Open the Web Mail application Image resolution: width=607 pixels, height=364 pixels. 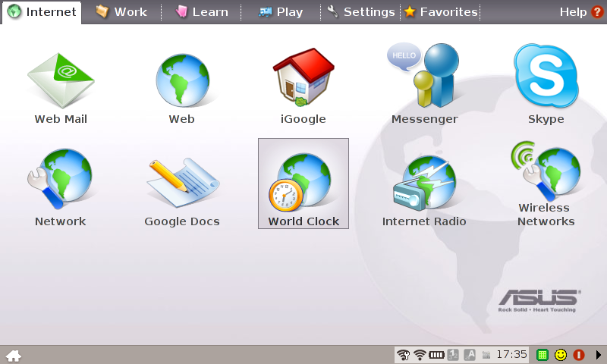[x=61, y=88]
